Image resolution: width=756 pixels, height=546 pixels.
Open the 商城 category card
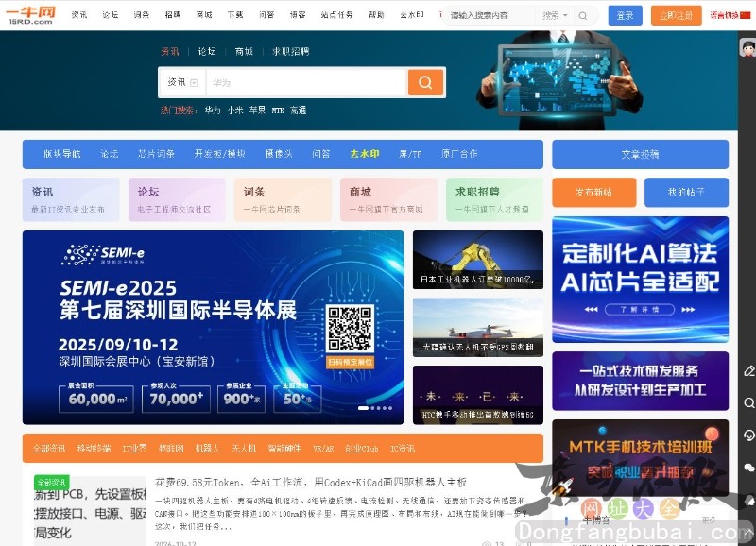[x=388, y=199]
